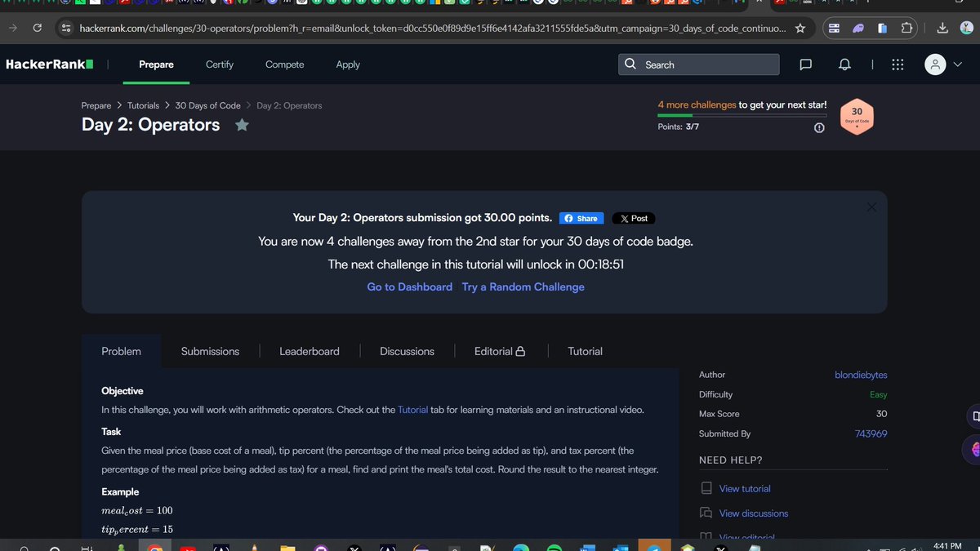Click the purple extension icon in toolbar
980x551 pixels.
[x=858, y=29]
